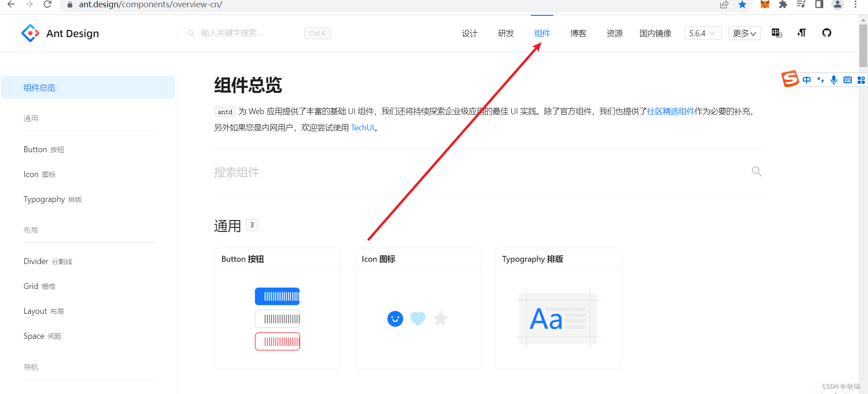Open Space 间距 in sidebar
This screenshot has height=394, width=868.
pyautogui.click(x=42, y=336)
